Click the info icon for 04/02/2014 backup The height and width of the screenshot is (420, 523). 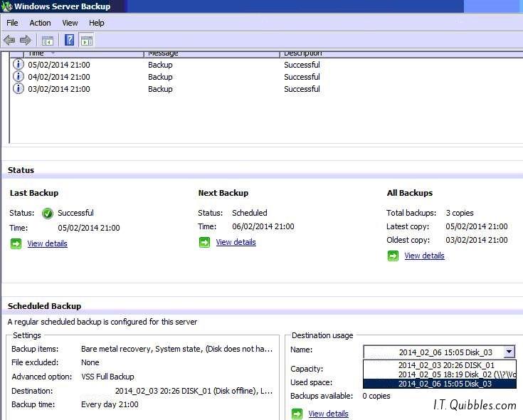coord(19,76)
